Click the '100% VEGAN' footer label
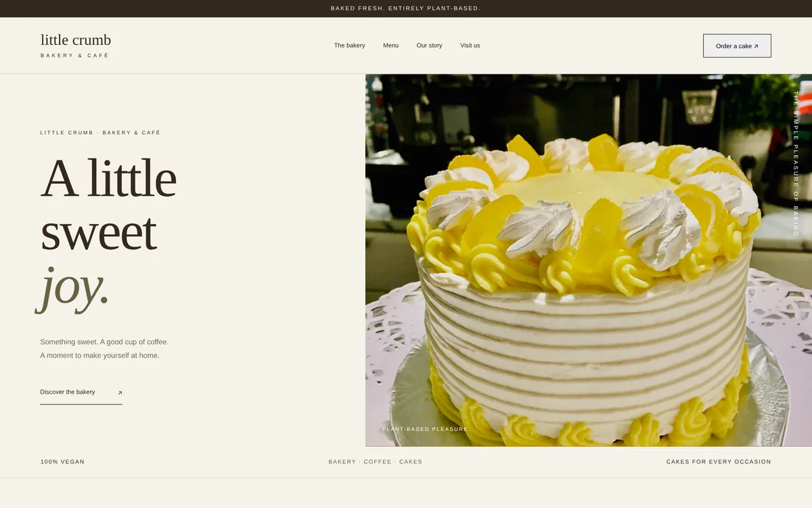Image resolution: width=812 pixels, height=508 pixels. [x=62, y=462]
